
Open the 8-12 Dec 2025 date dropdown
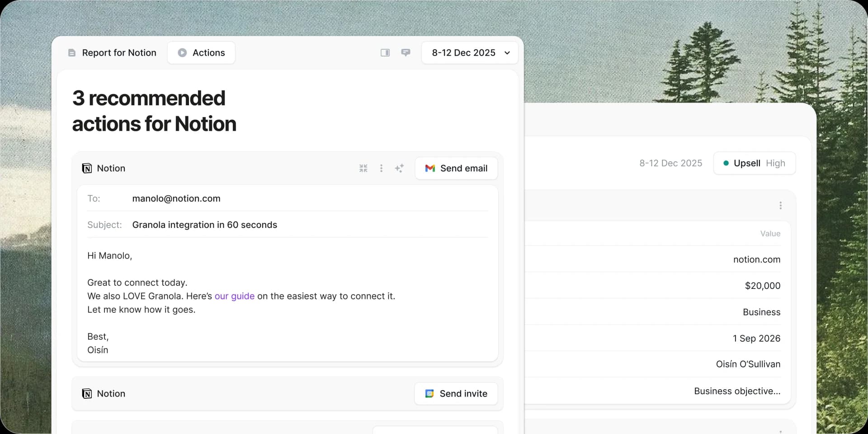tap(470, 53)
